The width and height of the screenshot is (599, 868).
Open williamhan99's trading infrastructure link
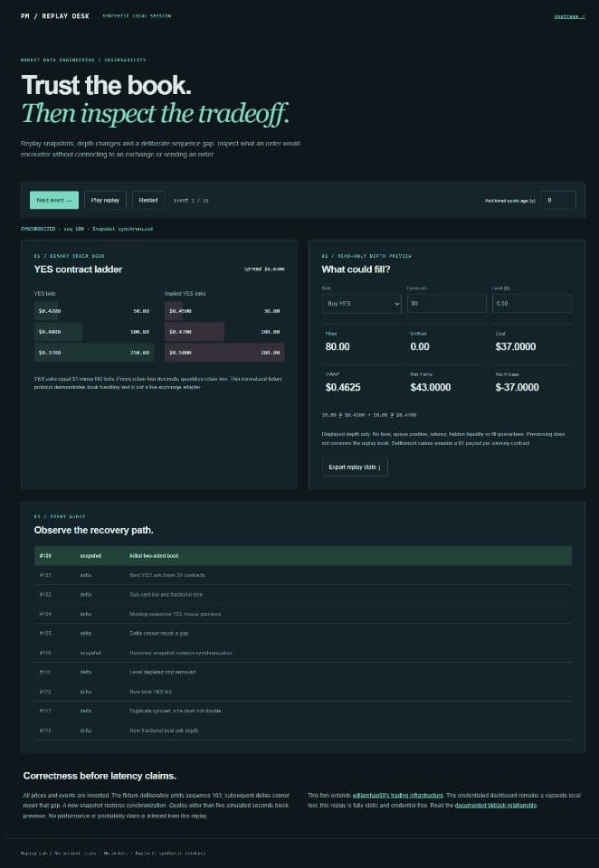[x=397, y=795]
